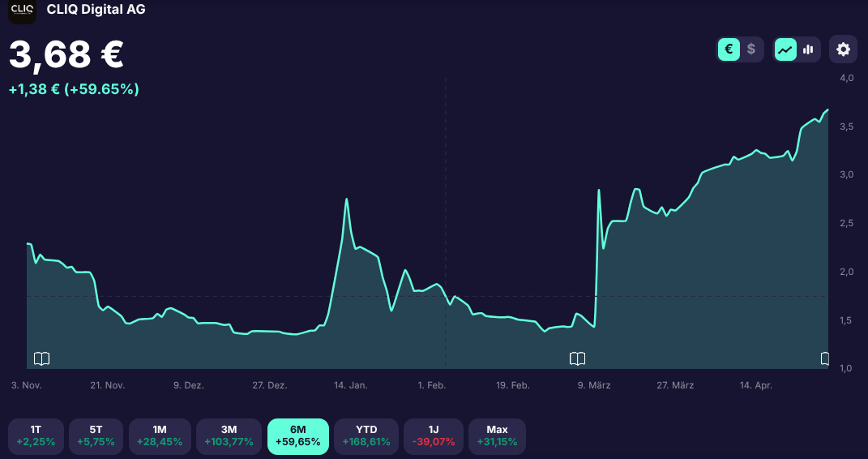Select the 1T time range
Screen dimensions: 868x459
tap(36, 436)
